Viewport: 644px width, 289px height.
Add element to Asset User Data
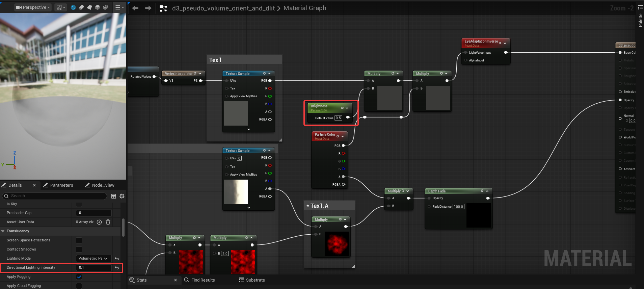[x=99, y=222]
